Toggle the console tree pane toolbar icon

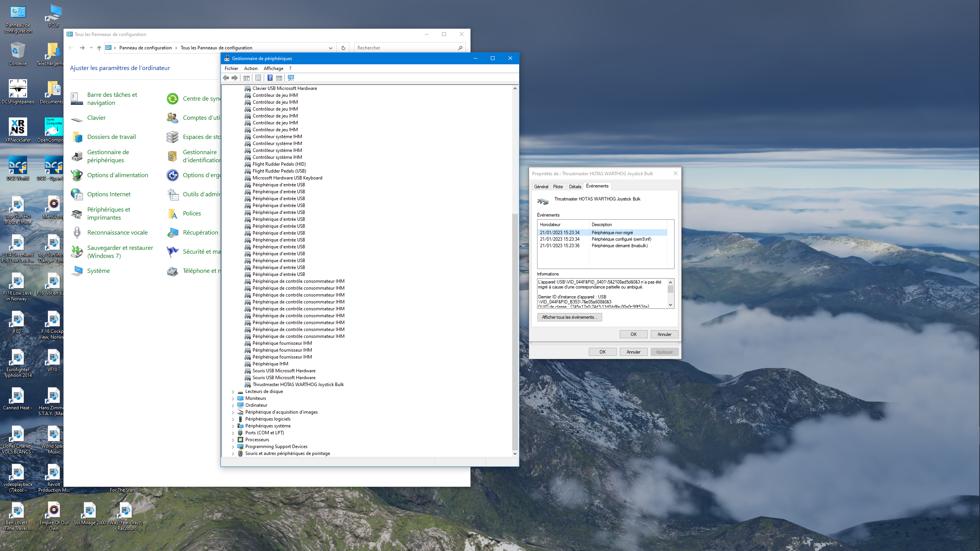[x=247, y=78]
